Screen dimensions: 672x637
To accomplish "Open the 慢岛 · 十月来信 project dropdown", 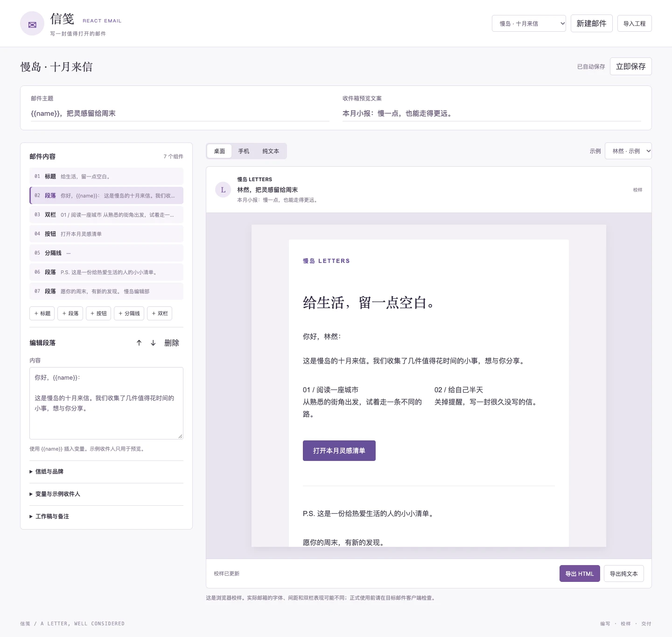I will [x=529, y=23].
